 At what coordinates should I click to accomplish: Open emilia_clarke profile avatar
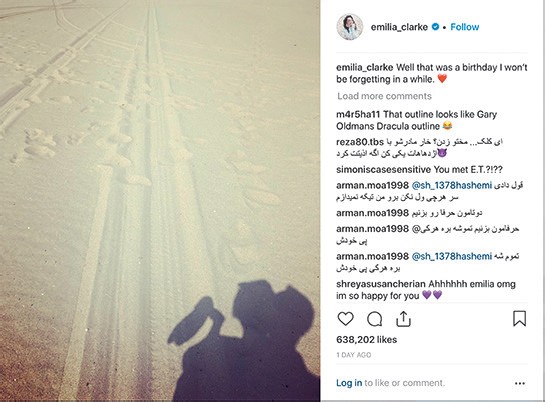(x=350, y=27)
